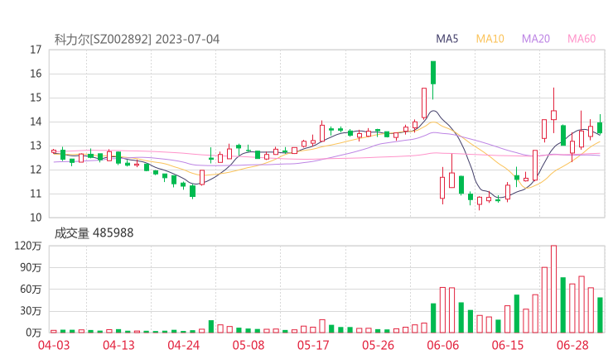Click the 60万 volume axis label
Screen dimensions: 613x364
coord(31,289)
